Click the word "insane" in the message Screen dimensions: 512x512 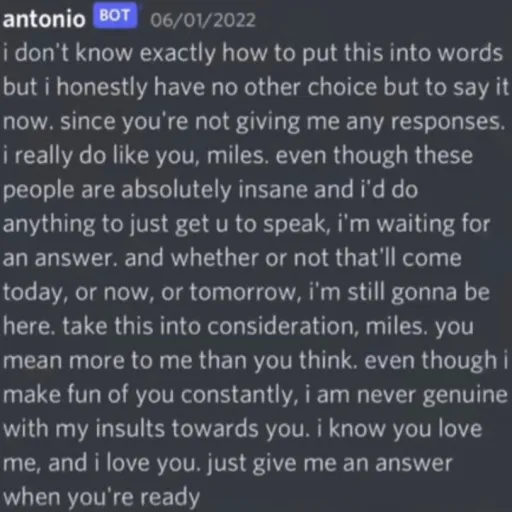point(273,190)
